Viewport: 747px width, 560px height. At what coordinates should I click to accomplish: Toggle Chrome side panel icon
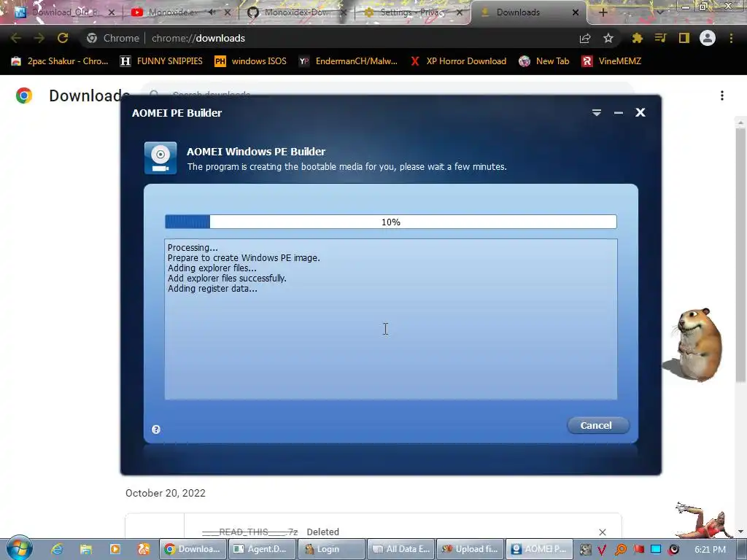coord(684,38)
